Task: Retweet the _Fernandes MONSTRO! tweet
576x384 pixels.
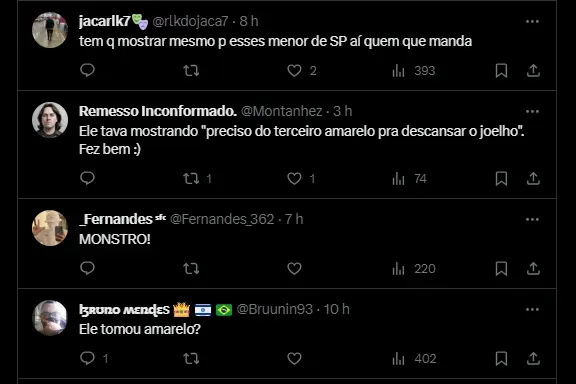Action: coord(191,269)
